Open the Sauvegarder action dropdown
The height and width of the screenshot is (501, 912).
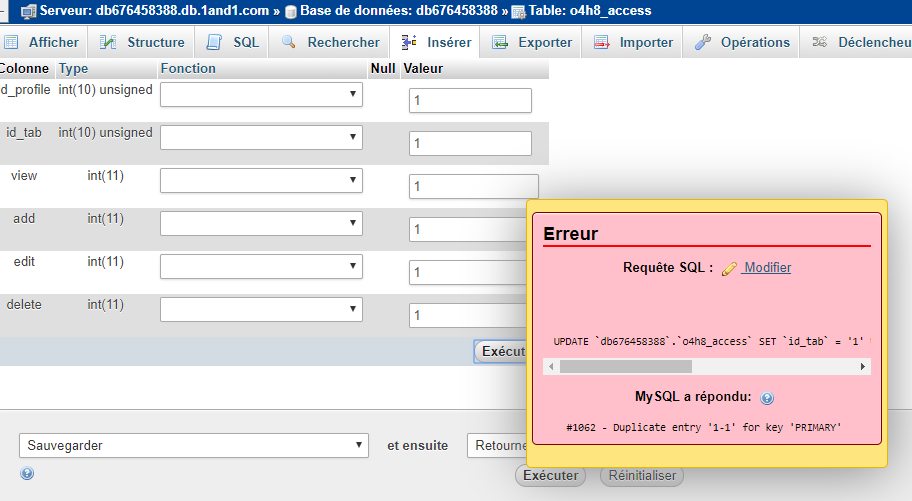194,446
